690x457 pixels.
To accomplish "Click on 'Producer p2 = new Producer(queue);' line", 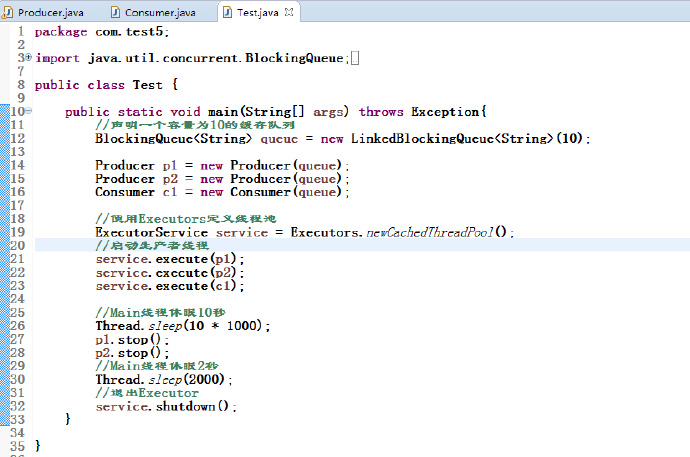I will [x=222, y=179].
